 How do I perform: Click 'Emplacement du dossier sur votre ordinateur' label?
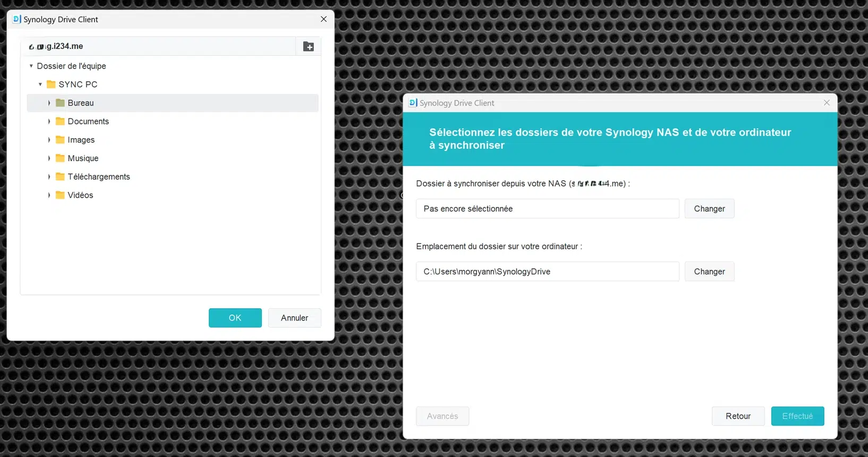click(499, 247)
